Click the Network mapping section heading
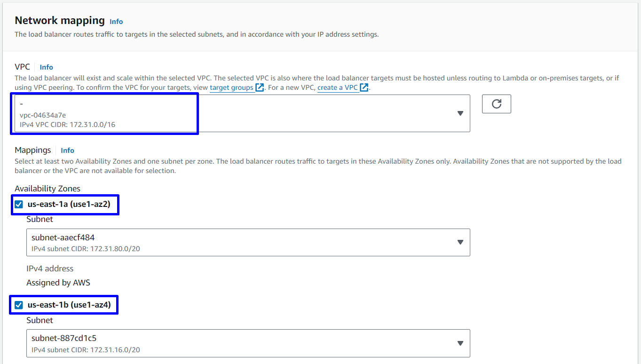 pos(60,20)
